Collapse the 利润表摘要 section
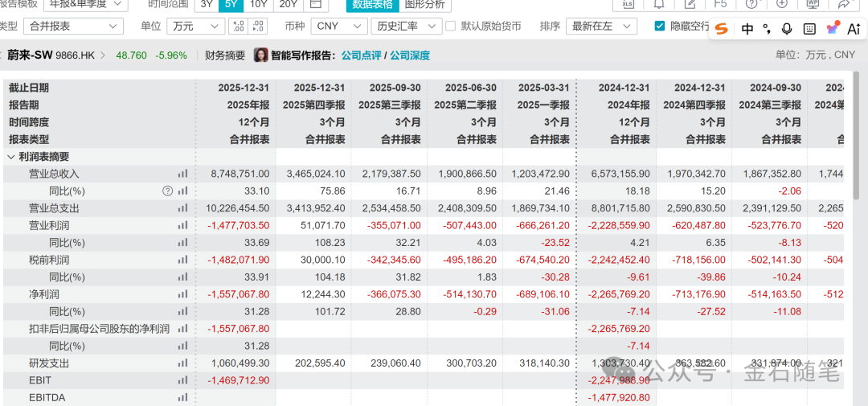Screen dimensions: 868x406 (x=11, y=157)
